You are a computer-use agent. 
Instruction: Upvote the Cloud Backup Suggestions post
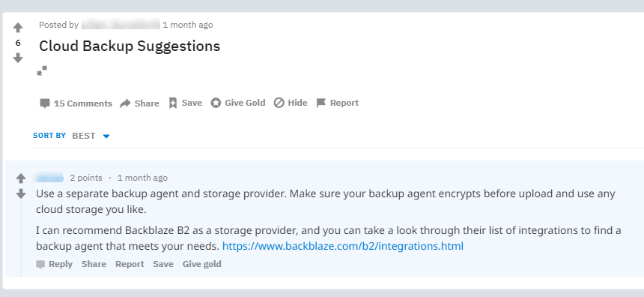18,28
